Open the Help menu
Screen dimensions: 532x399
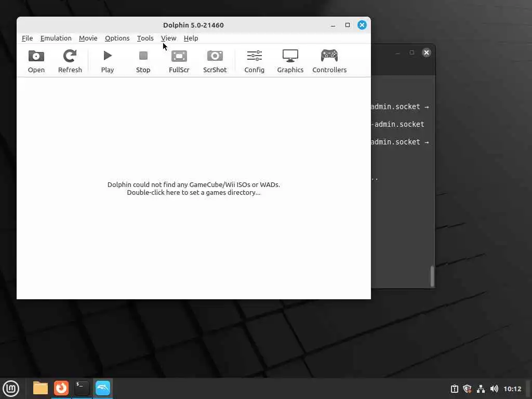(x=191, y=38)
